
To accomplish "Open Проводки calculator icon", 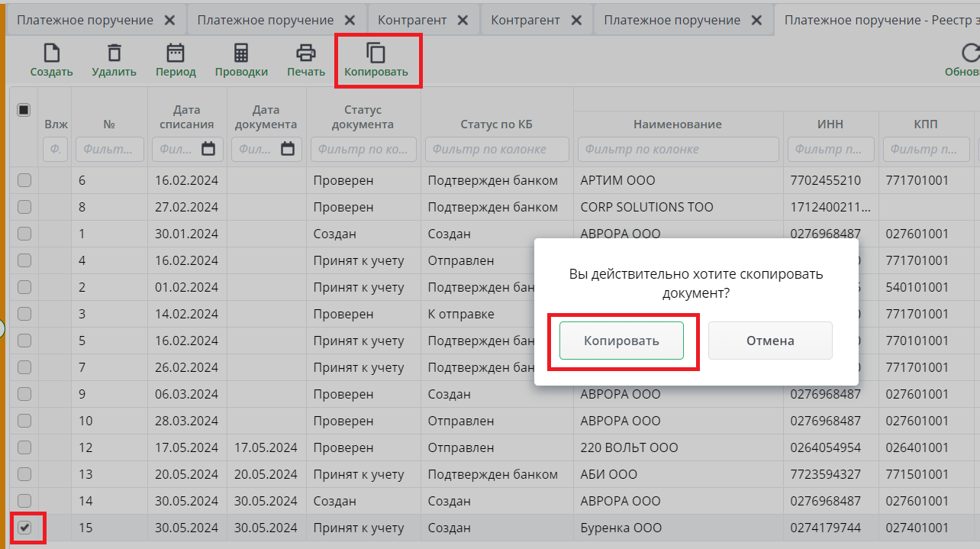I will (x=241, y=53).
